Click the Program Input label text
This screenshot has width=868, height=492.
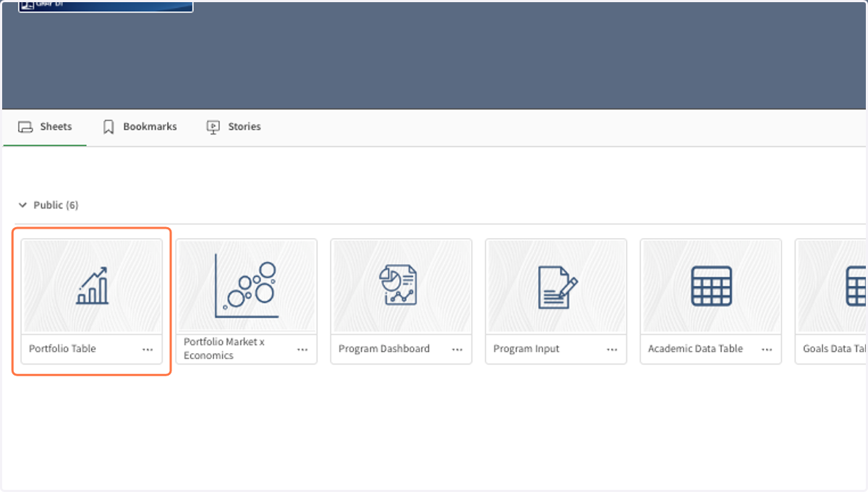(527, 349)
